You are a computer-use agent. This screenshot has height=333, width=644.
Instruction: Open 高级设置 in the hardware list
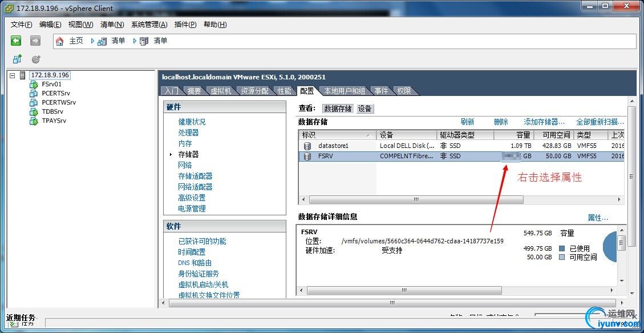[192, 198]
